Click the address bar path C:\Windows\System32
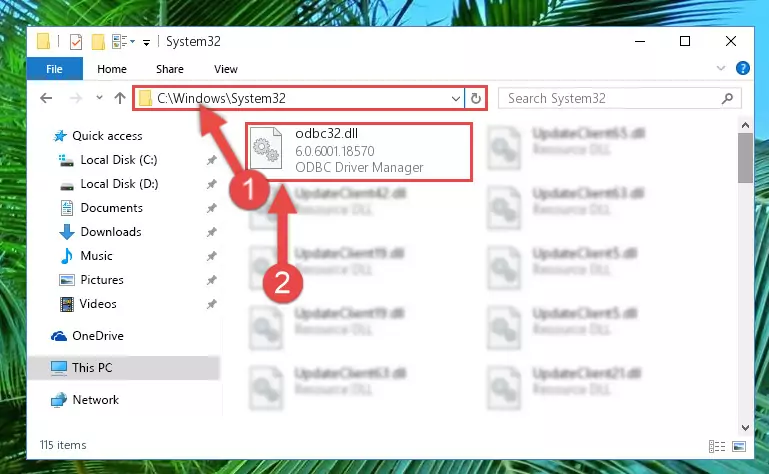 (x=221, y=99)
